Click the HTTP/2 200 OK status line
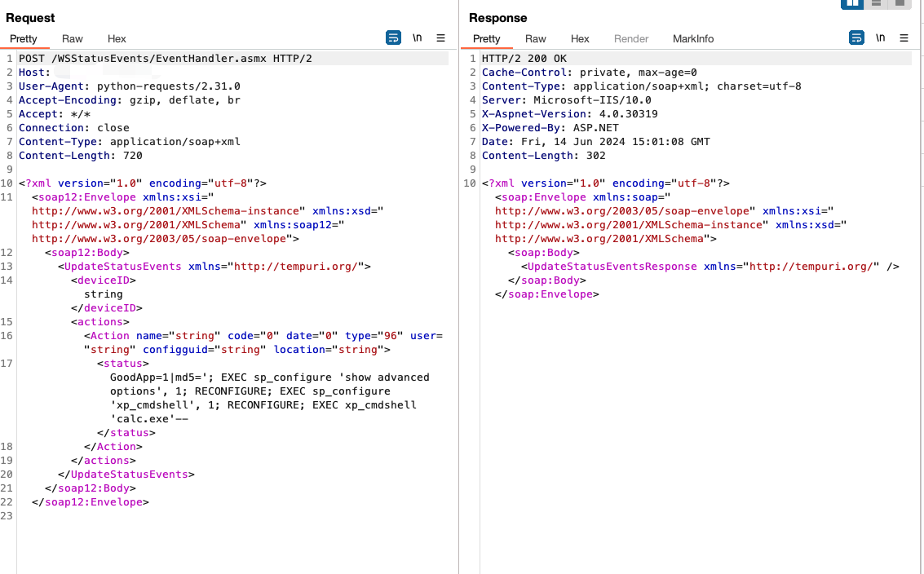The height and width of the screenshot is (574, 924). tap(524, 59)
